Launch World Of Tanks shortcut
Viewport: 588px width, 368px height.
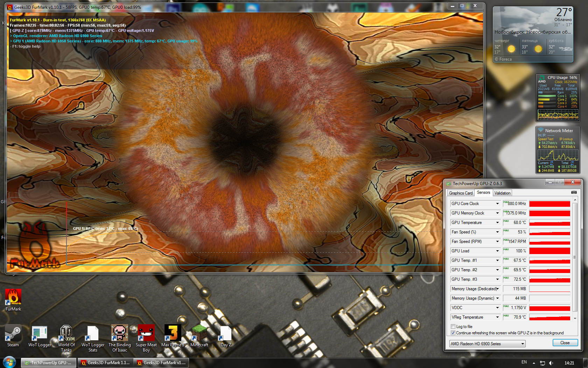click(x=66, y=338)
